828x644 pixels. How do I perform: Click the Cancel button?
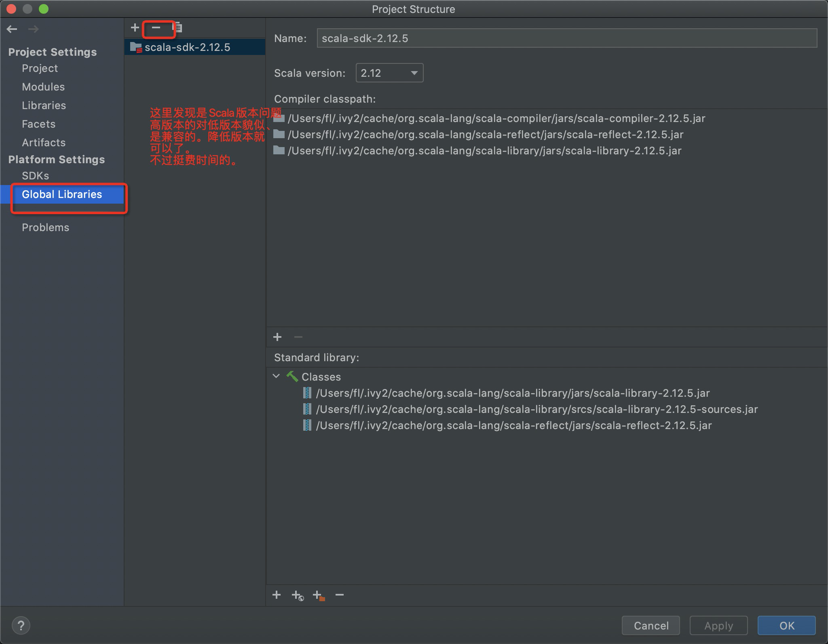coord(651,625)
